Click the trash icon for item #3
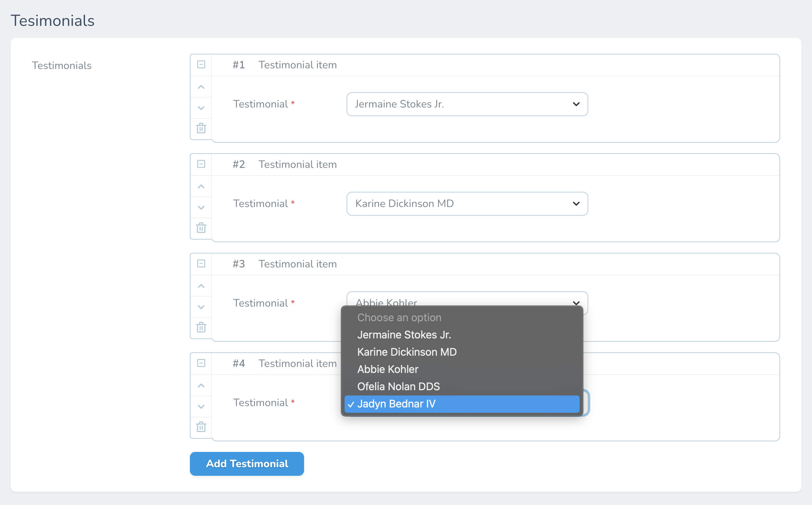Image resolution: width=812 pixels, height=505 pixels. pos(201,327)
